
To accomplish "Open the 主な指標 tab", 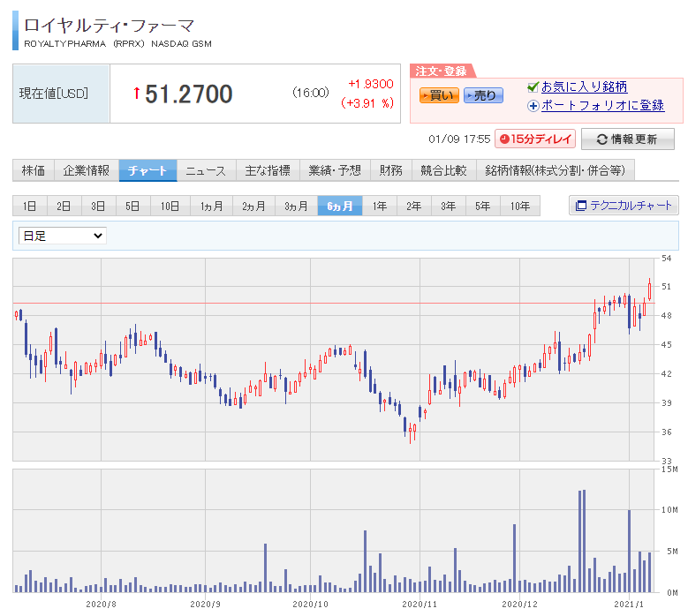I will tap(268, 170).
